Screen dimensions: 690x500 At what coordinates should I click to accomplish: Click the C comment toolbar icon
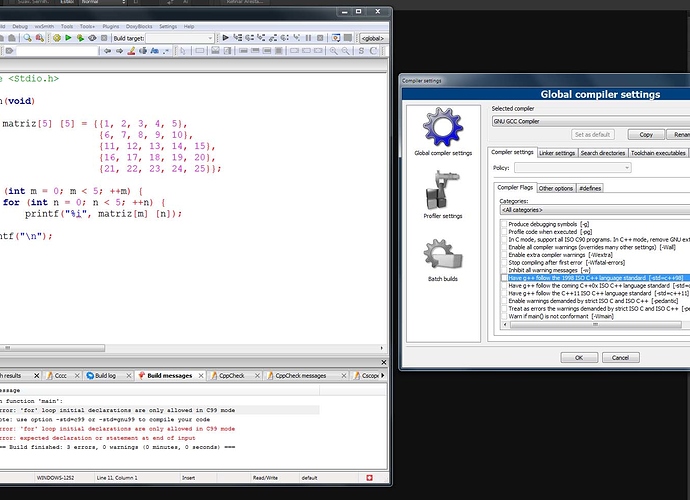[374, 51]
